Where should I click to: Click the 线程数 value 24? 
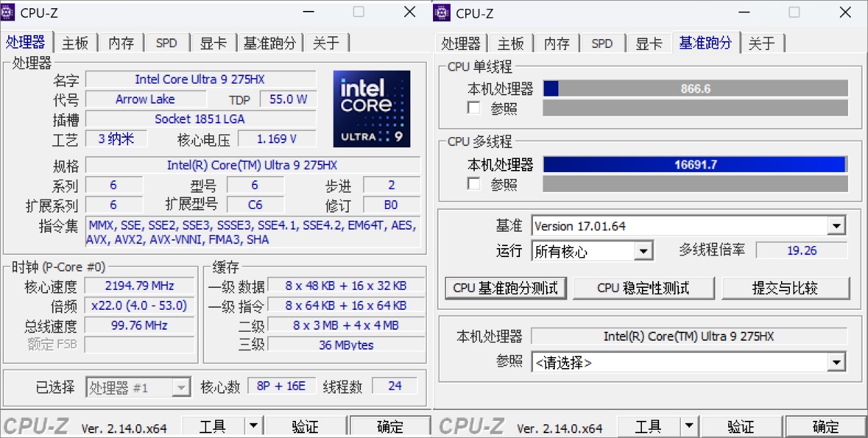tap(395, 386)
